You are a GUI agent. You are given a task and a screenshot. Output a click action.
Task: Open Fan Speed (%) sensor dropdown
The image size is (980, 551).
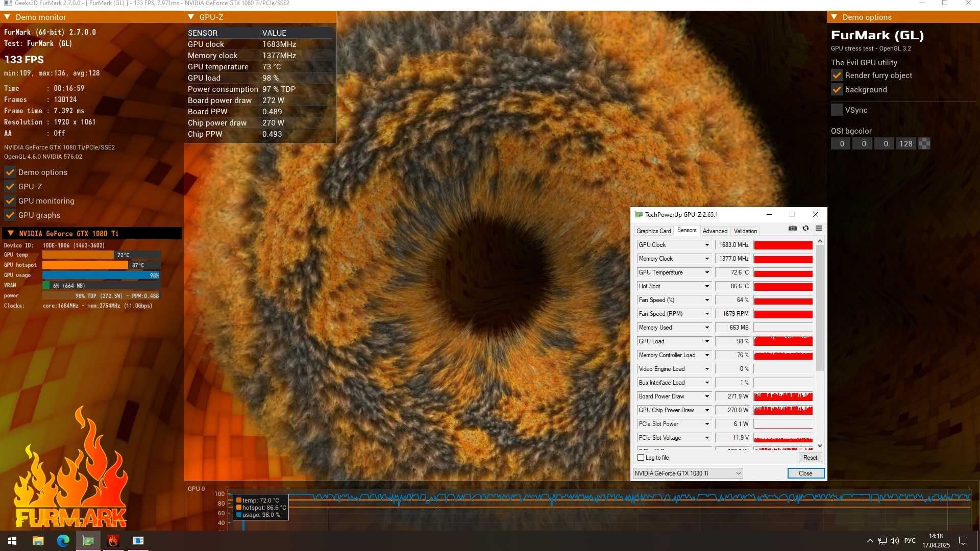[x=707, y=300]
